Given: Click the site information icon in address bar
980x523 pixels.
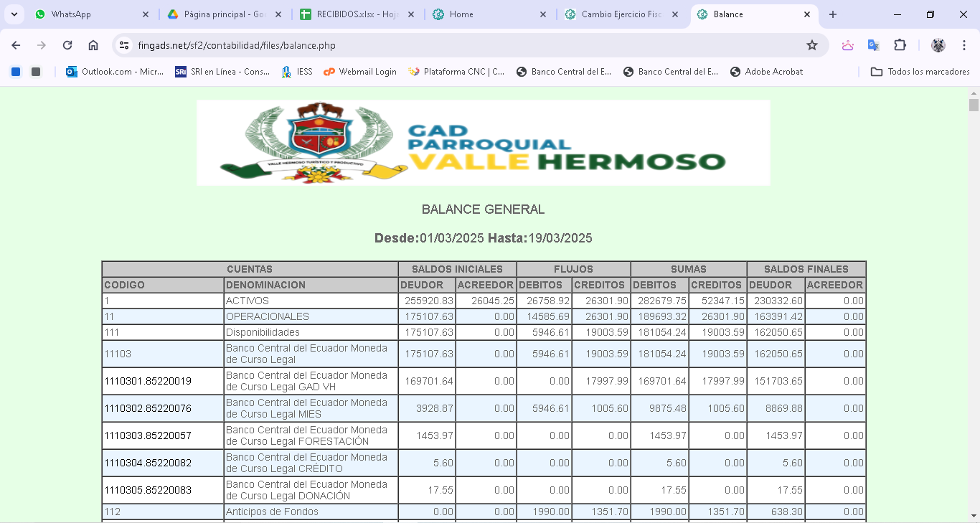Looking at the screenshot, I should tap(124, 45).
